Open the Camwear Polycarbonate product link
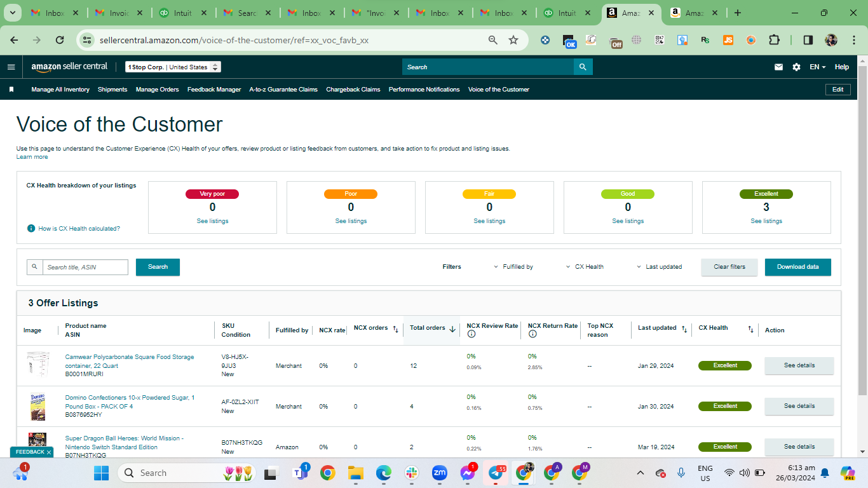 click(130, 362)
